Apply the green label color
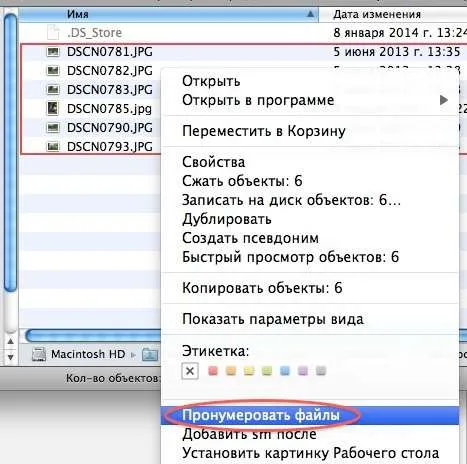Screen dimensions: 467x464 tap(267, 371)
